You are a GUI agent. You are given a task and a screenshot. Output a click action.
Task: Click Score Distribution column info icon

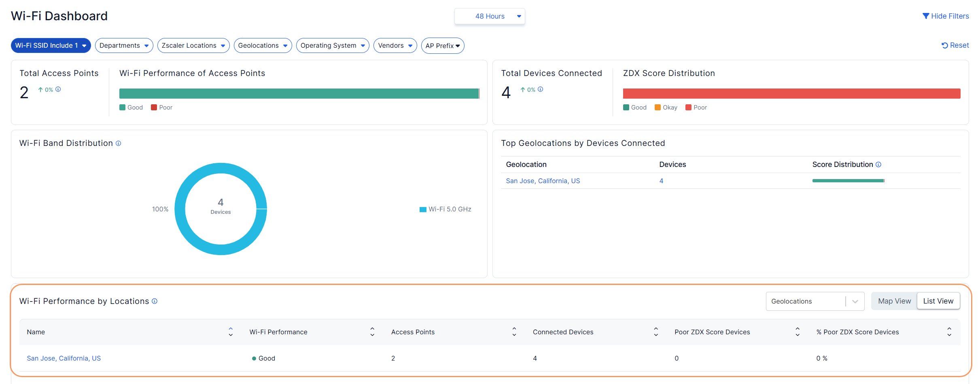[878, 165]
